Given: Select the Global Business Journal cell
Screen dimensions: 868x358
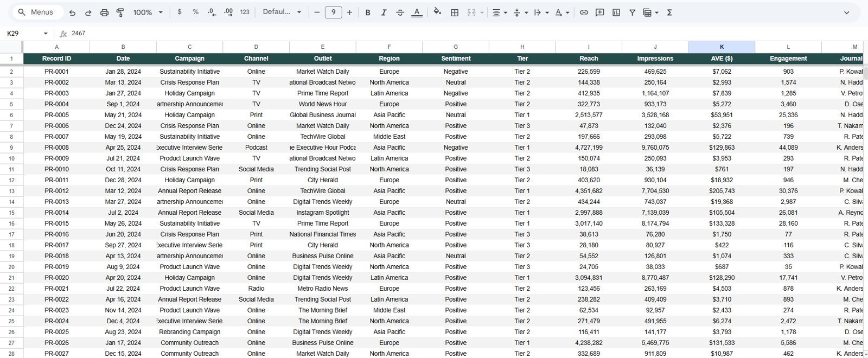Looking at the screenshot, I should tap(323, 115).
